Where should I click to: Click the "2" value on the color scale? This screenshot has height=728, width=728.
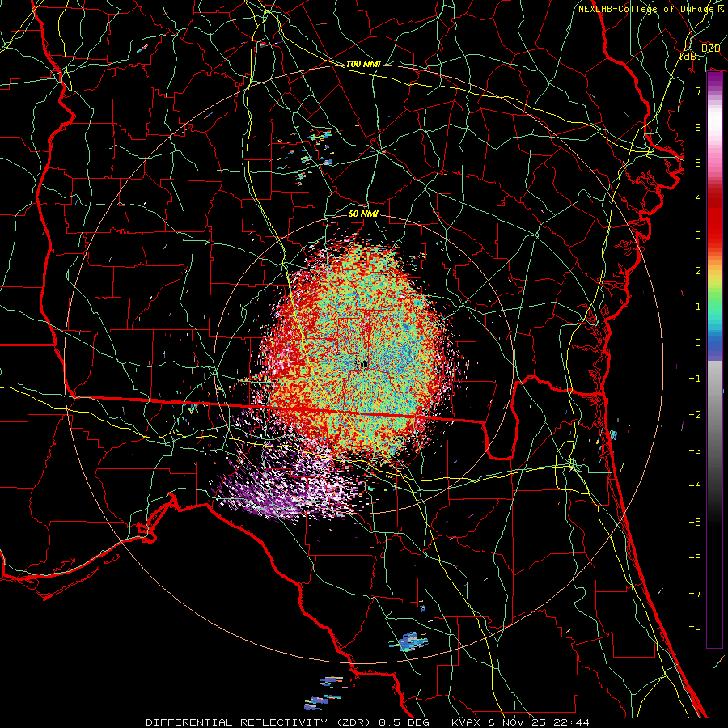coord(698,271)
